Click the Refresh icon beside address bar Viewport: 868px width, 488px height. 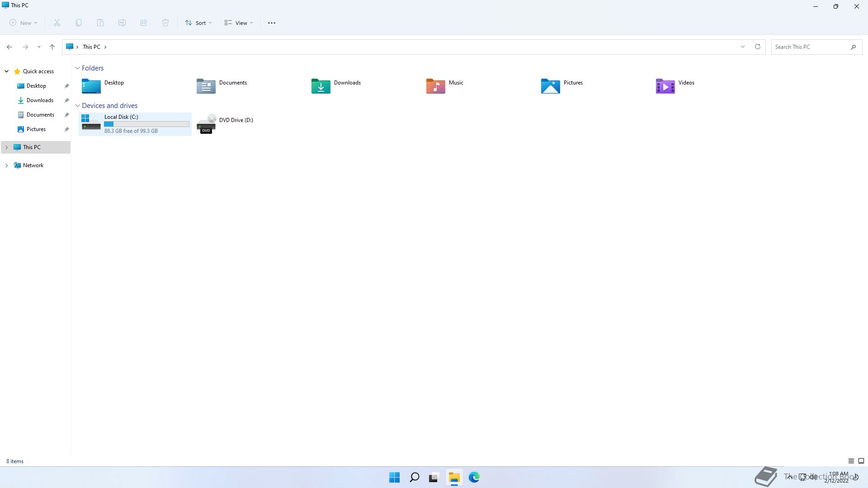pyautogui.click(x=758, y=47)
